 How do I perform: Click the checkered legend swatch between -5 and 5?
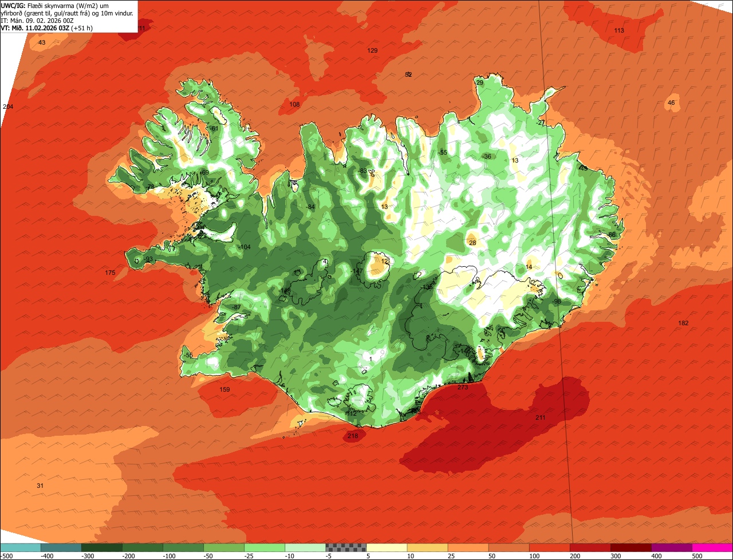[x=346, y=547]
